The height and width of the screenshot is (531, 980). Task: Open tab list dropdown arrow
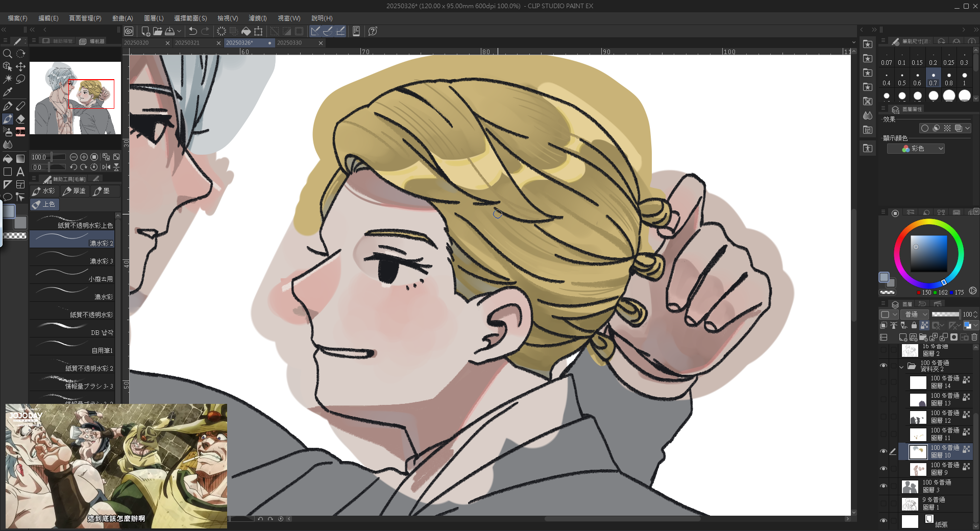[854, 43]
